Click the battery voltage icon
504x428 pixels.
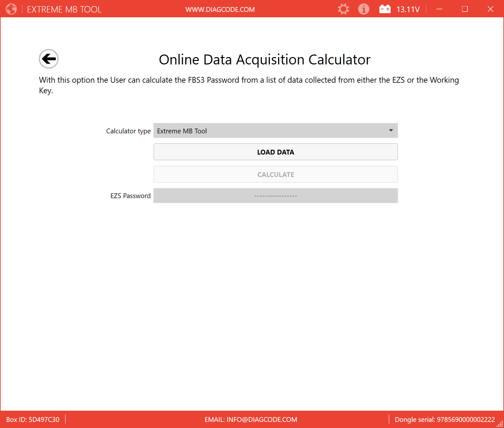[x=385, y=9]
